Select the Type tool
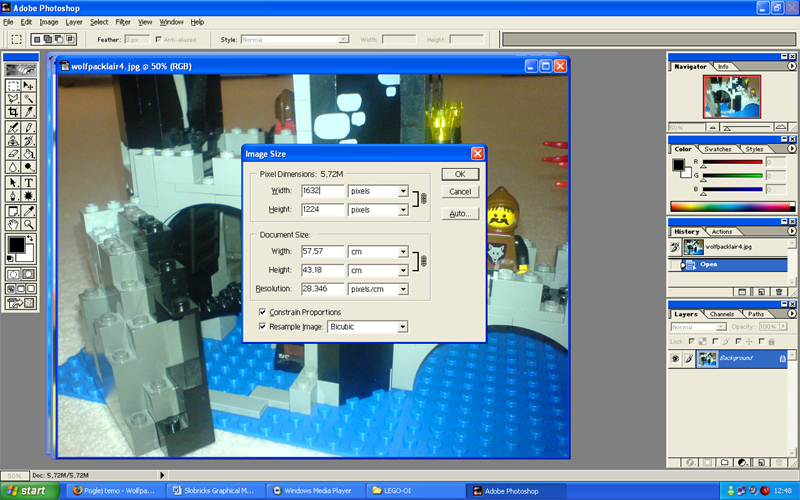This screenshot has width=800, height=500. point(29,182)
